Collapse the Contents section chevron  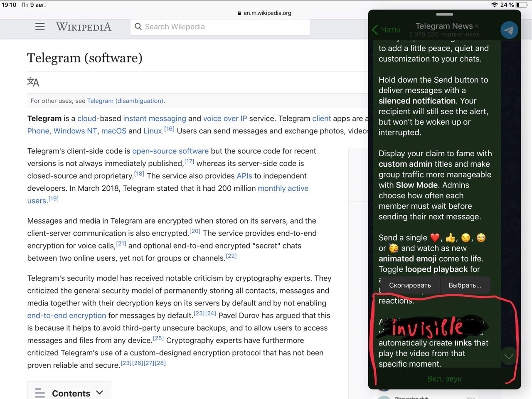click(99, 392)
